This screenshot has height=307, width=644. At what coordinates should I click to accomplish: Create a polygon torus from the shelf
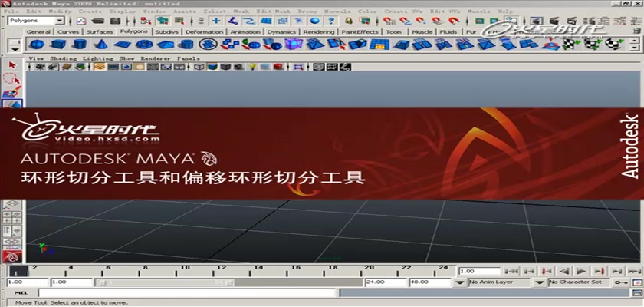click(x=144, y=44)
